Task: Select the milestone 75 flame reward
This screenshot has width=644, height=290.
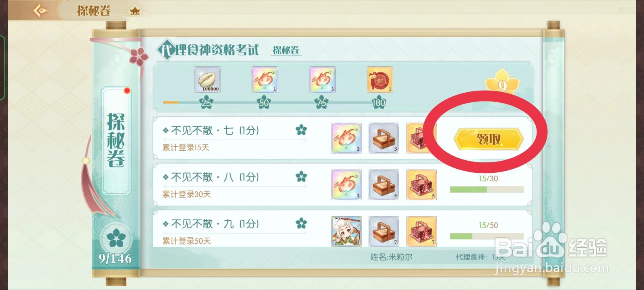Action: (322, 80)
